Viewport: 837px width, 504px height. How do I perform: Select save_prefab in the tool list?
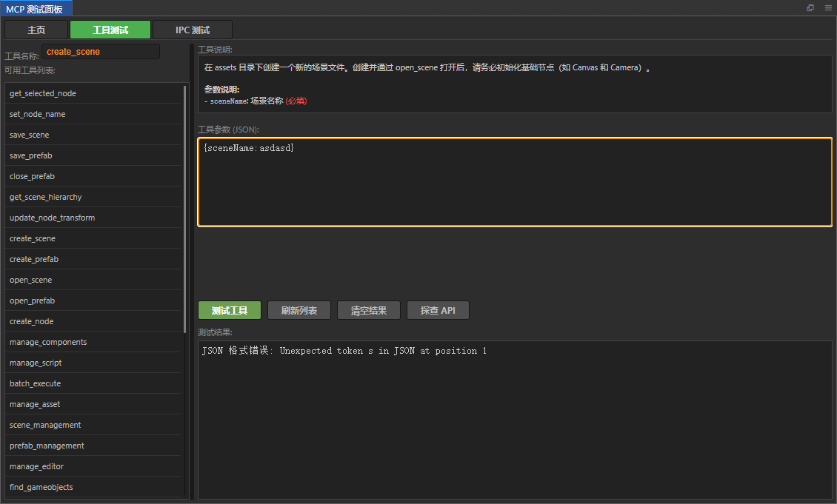93,155
